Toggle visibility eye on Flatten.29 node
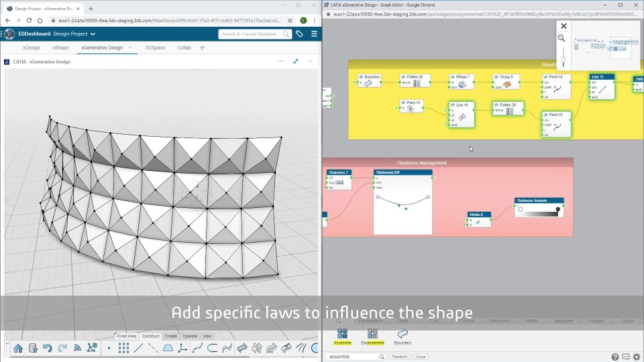Image resolution: width=644 pixels, height=362 pixels. (496, 105)
